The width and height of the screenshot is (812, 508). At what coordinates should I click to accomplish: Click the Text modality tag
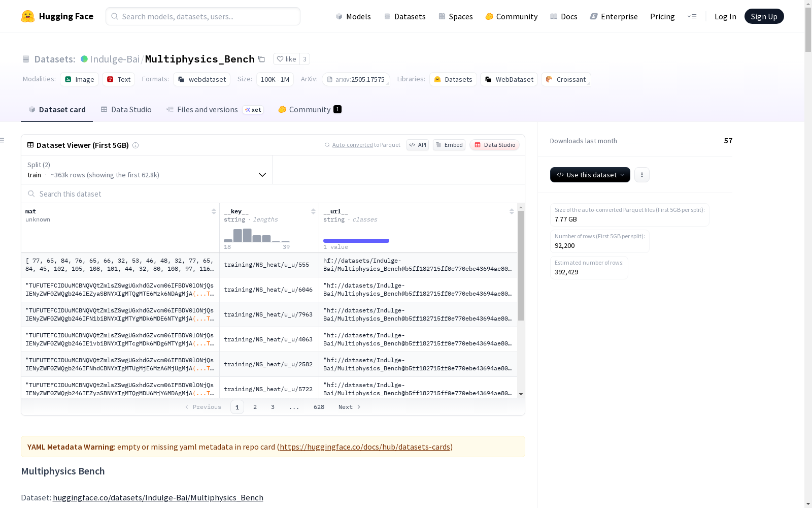coord(119,79)
